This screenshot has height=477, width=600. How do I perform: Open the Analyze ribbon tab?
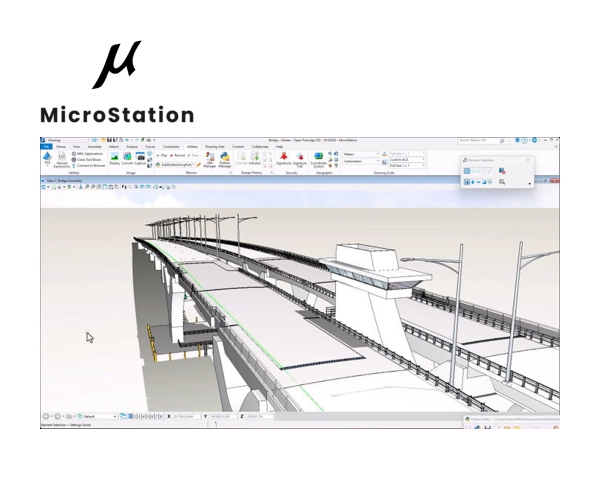(x=132, y=147)
